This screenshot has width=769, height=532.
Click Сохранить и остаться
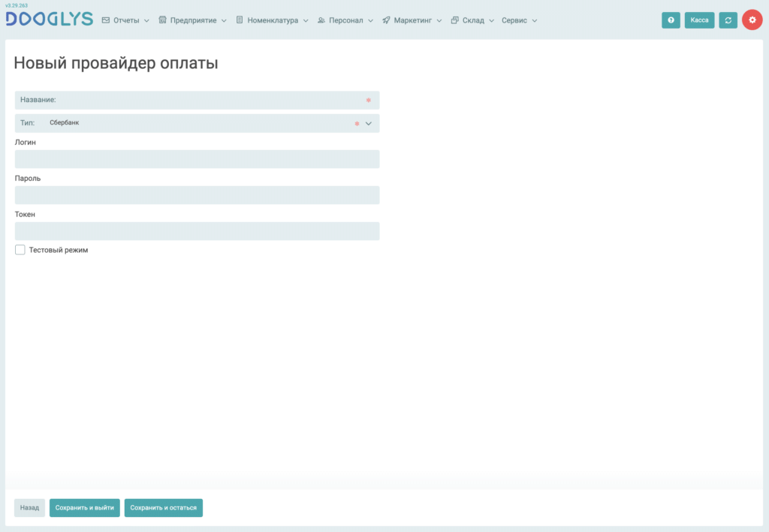tap(163, 507)
